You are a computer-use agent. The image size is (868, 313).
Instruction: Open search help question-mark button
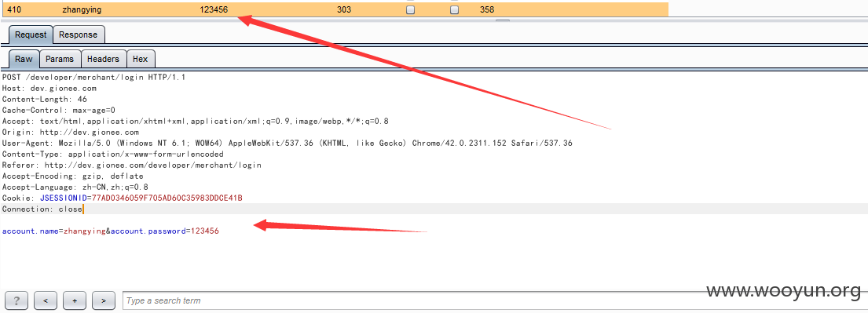pos(16,300)
